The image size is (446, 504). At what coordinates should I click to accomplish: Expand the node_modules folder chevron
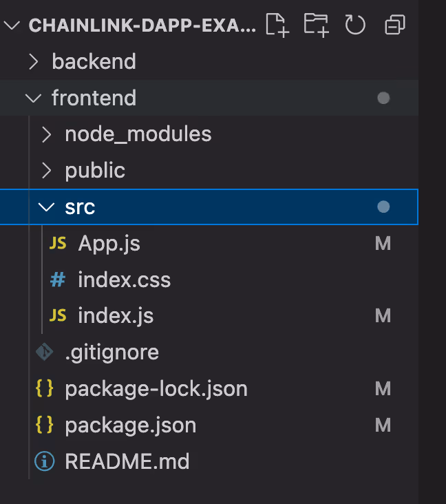point(47,134)
